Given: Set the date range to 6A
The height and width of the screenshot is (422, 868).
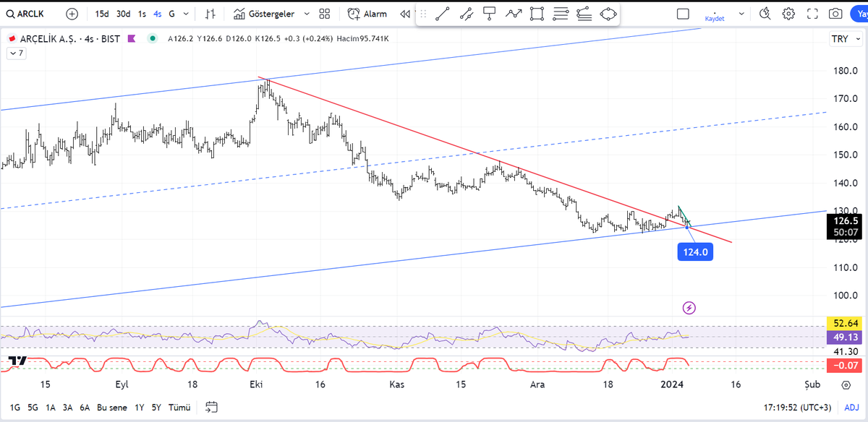Looking at the screenshot, I should (x=85, y=408).
